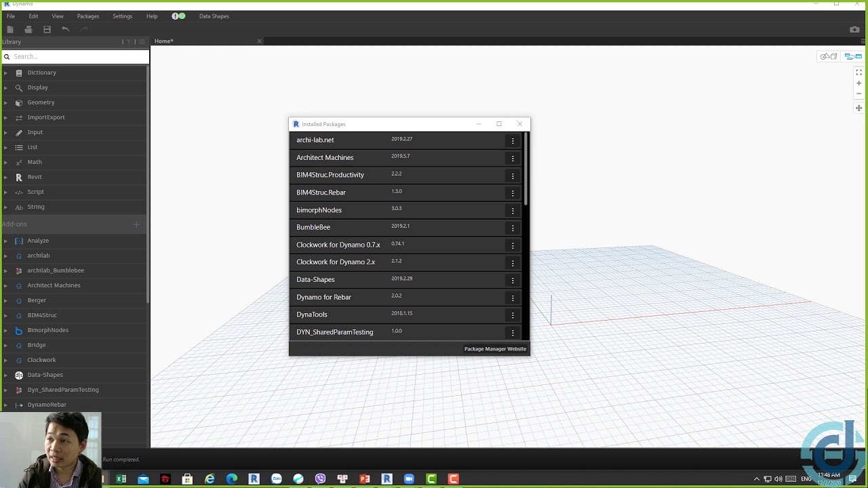Click the library Search field
This screenshot has height=488, width=868.
[75, 56]
